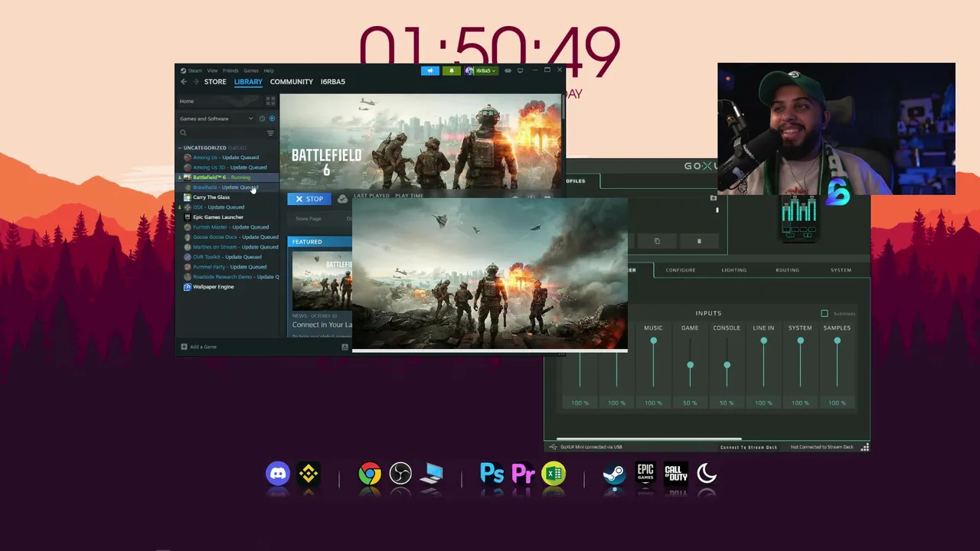Open the Friends menu in Steam

(230, 70)
